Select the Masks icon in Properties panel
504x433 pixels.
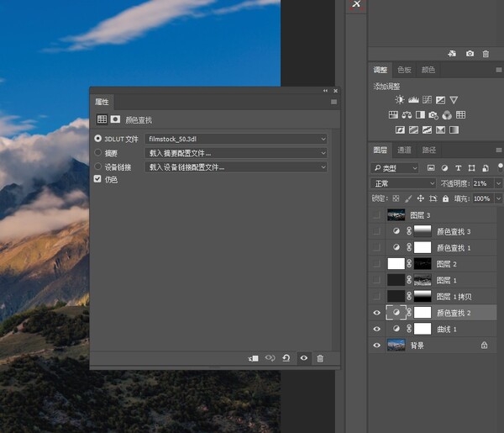115,119
